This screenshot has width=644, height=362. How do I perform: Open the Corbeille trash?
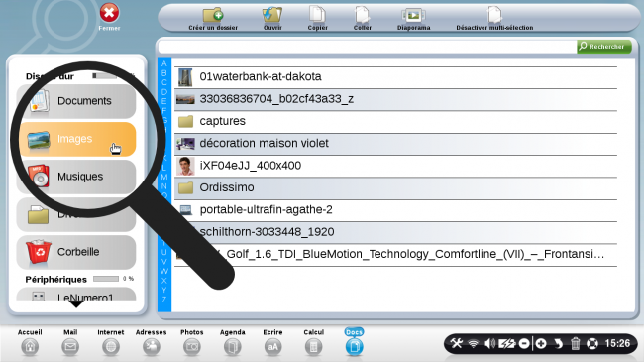[x=76, y=252]
